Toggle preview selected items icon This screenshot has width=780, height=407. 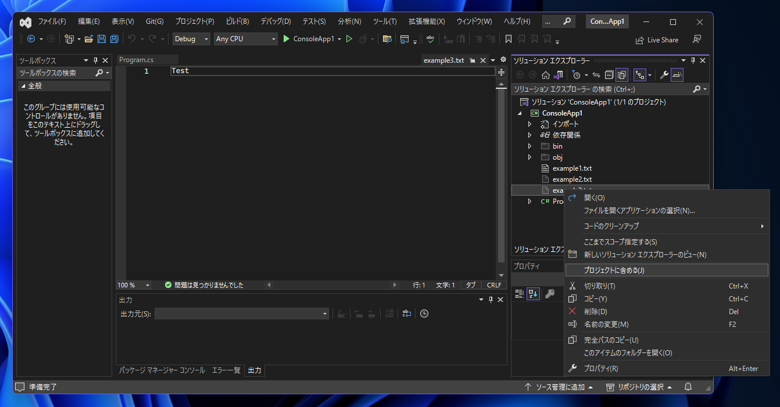click(677, 75)
